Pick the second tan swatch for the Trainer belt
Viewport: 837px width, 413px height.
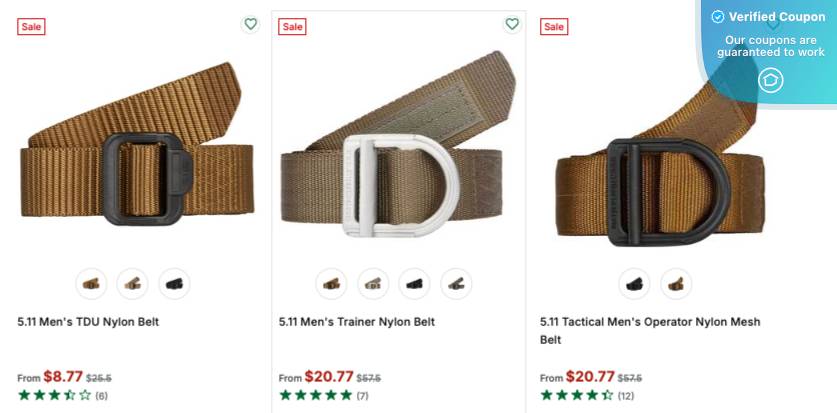373,284
